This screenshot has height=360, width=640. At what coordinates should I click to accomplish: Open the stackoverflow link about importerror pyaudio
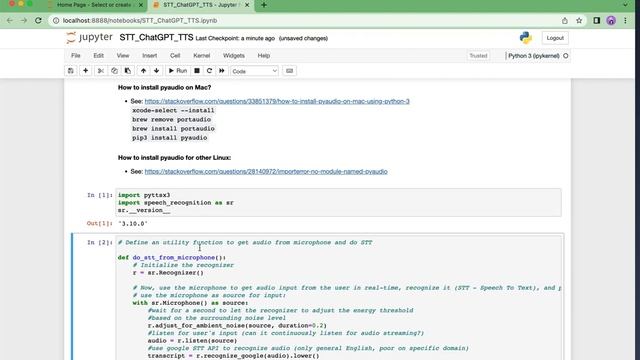click(266, 171)
